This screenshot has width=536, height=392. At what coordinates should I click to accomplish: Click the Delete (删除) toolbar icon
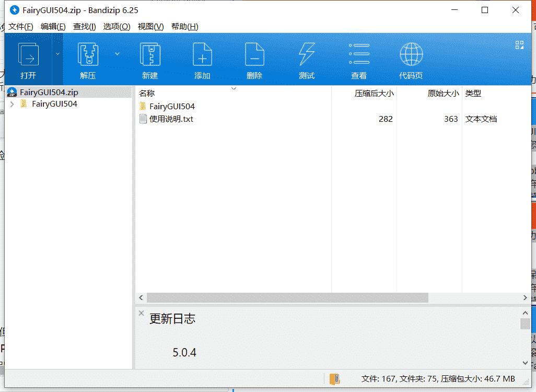(254, 54)
